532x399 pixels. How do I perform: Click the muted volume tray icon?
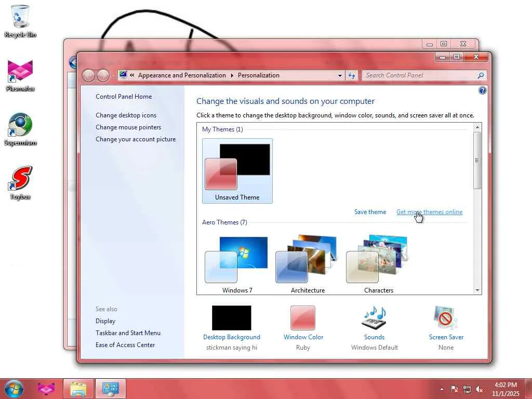[x=479, y=389]
